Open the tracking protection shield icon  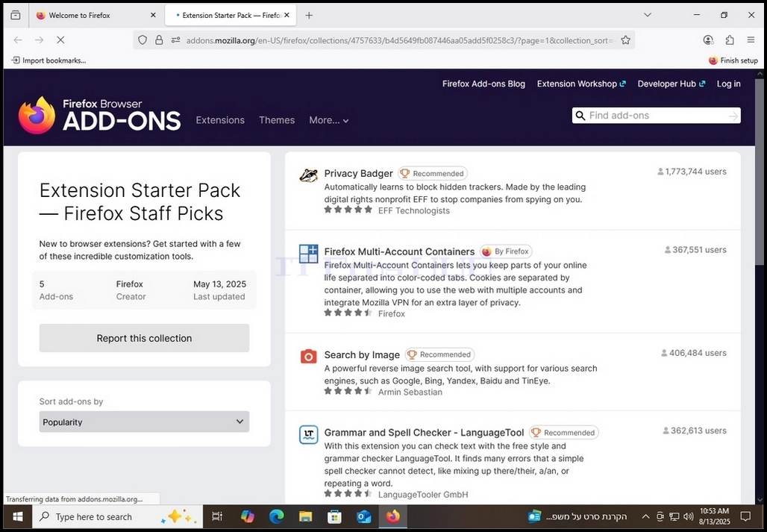(143, 40)
